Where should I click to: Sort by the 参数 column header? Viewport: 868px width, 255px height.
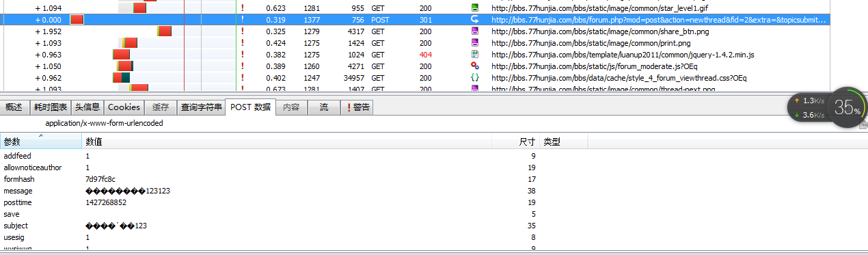[x=41, y=142]
